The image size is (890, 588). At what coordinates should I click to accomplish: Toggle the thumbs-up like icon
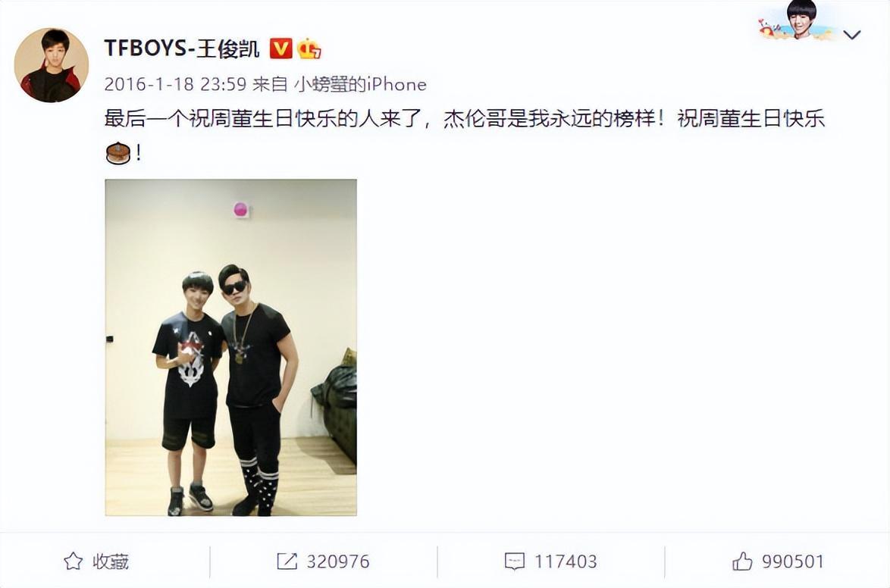pos(742,561)
